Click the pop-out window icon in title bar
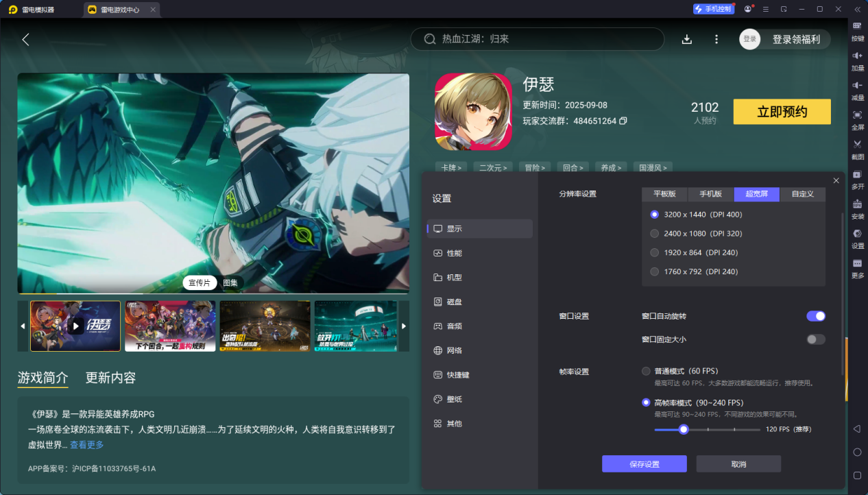The image size is (868, 495). point(784,9)
